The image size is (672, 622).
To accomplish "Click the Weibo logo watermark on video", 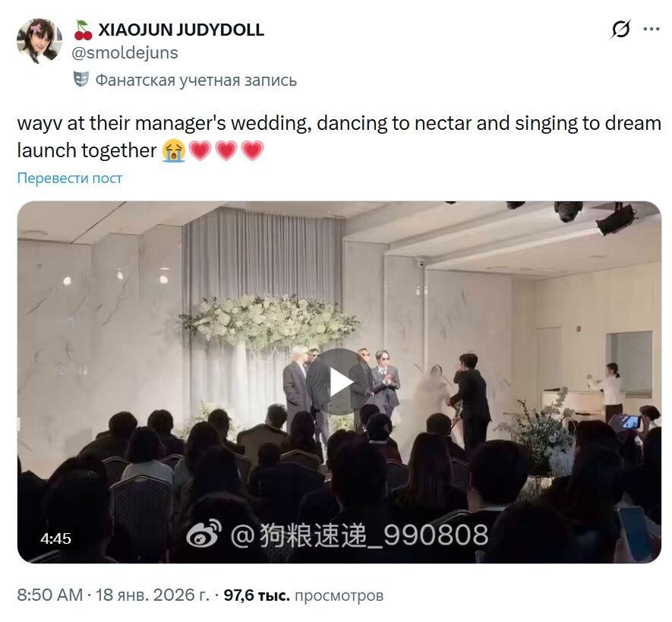I will (204, 534).
